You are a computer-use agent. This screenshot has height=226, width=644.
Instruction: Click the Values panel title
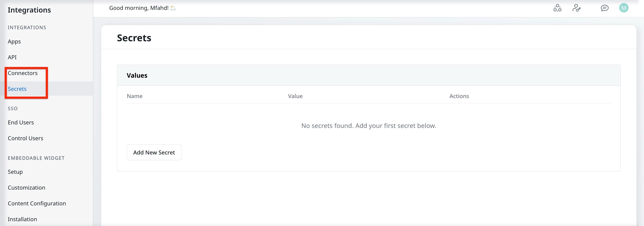[137, 75]
